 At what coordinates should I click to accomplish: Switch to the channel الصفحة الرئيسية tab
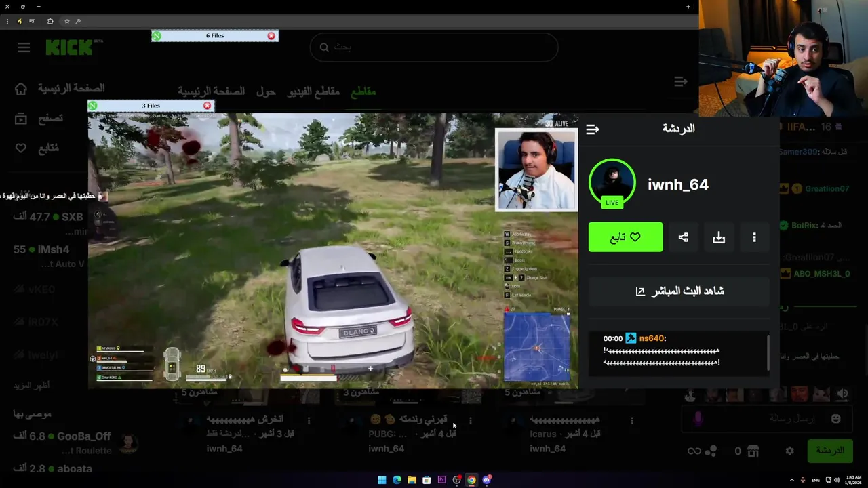click(211, 91)
